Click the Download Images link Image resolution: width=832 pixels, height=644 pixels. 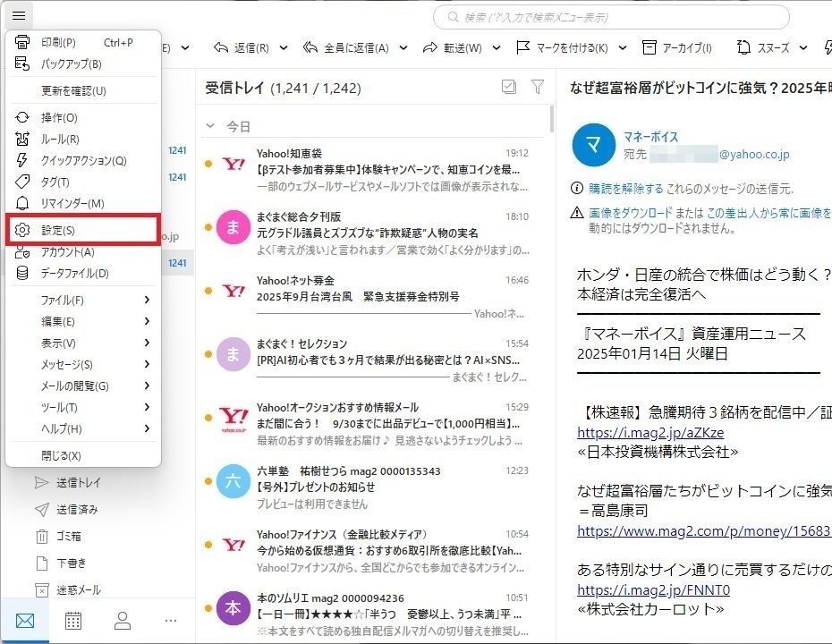tap(630, 213)
